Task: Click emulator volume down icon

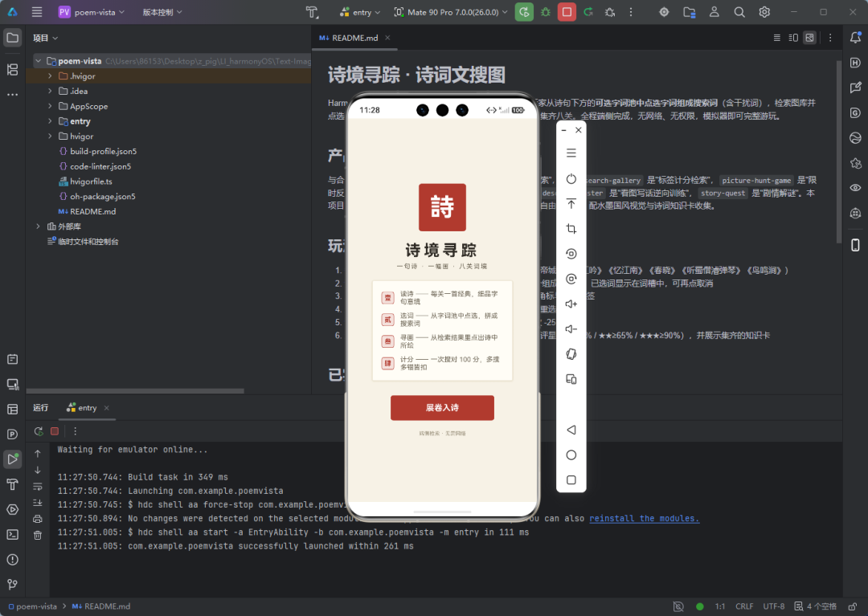Action: point(571,329)
